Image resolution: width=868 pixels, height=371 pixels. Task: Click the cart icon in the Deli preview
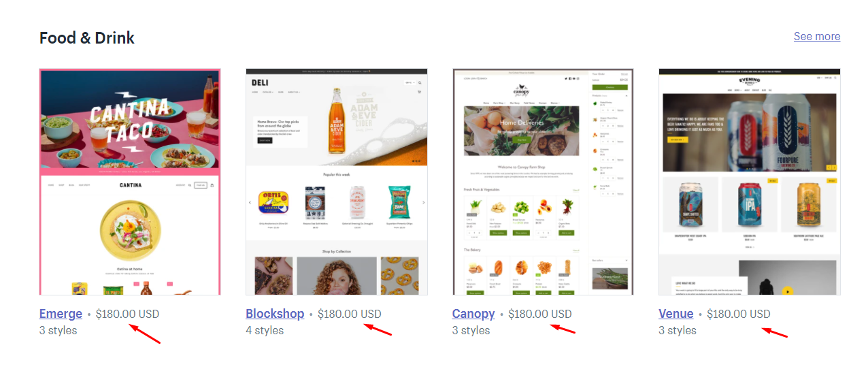420,92
